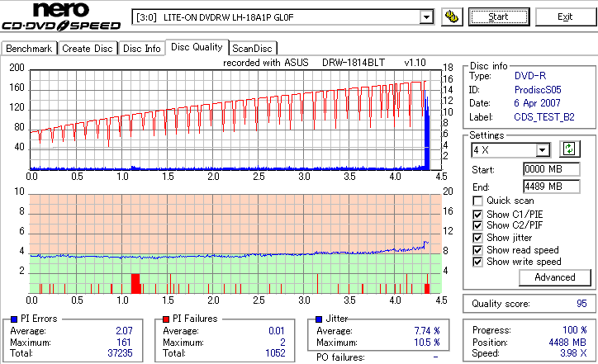Screen dimensions: 598x364
Task: Click the drive options tool icon
Action: click(452, 17)
